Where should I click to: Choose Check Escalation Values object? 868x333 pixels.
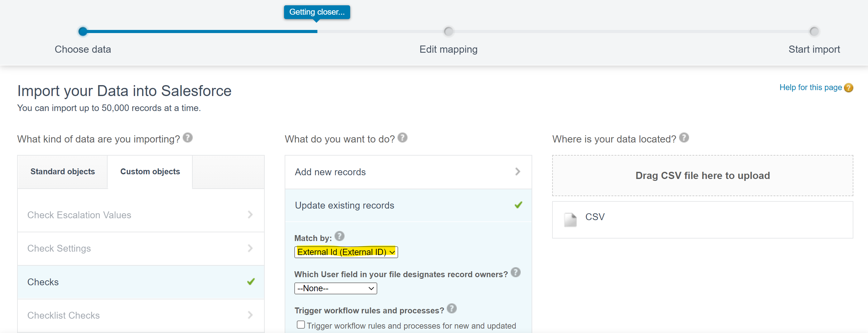point(141,215)
